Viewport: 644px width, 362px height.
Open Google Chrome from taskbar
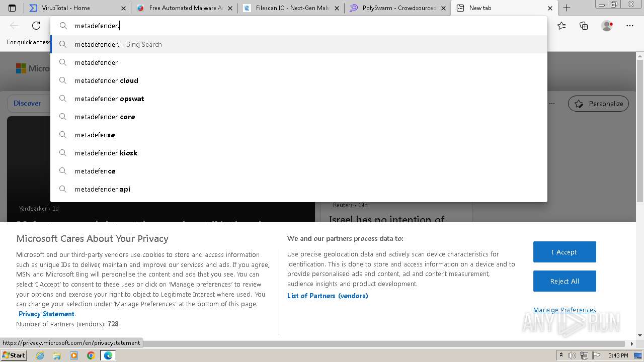91,355
